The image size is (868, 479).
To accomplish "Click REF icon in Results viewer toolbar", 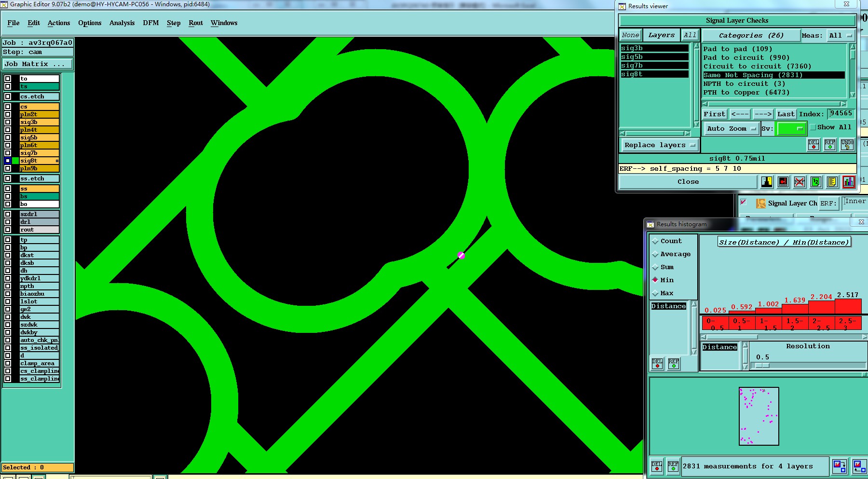I will point(830,145).
